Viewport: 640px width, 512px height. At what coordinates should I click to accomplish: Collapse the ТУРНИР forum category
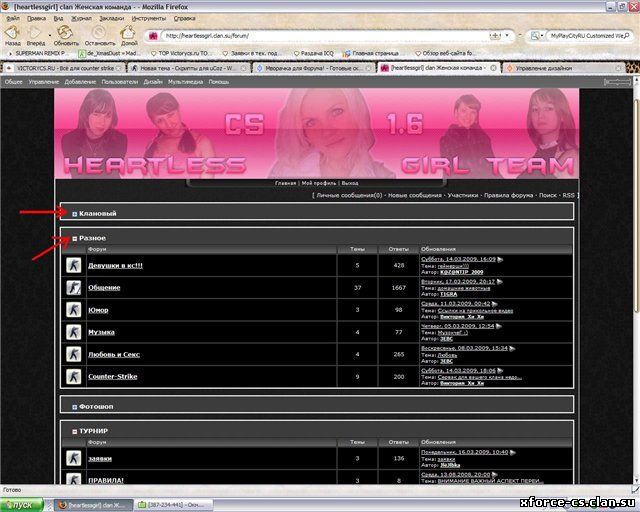[75, 432]
